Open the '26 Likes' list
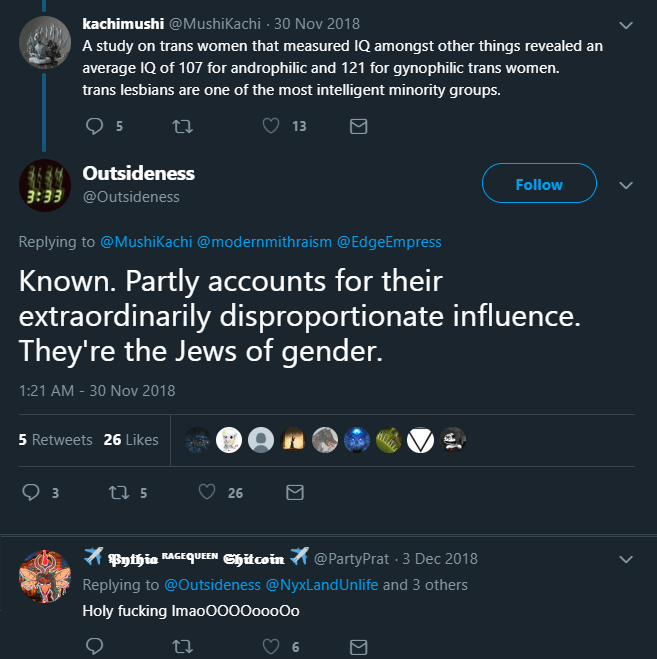The height and width of the screenshot is (659, 657). click(x=131, y=440)
